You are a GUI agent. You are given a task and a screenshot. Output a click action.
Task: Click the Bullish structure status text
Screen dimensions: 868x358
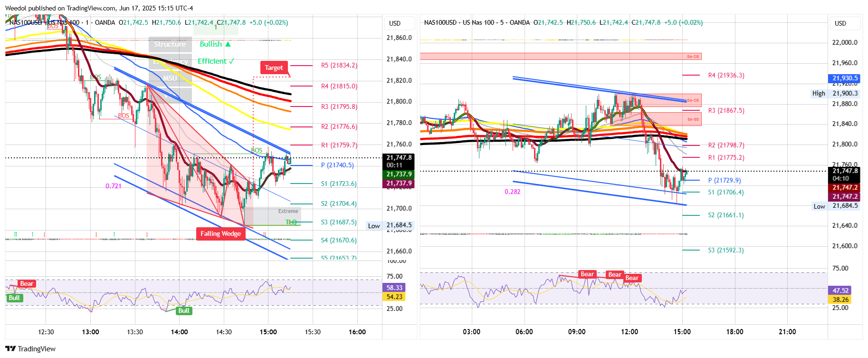point(215,44)
